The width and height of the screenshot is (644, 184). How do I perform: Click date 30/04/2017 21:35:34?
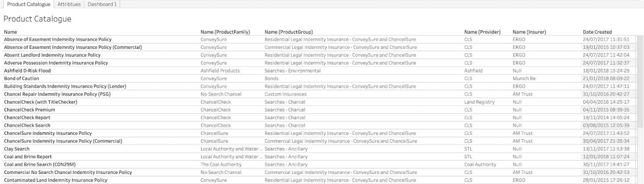point(606,141)
